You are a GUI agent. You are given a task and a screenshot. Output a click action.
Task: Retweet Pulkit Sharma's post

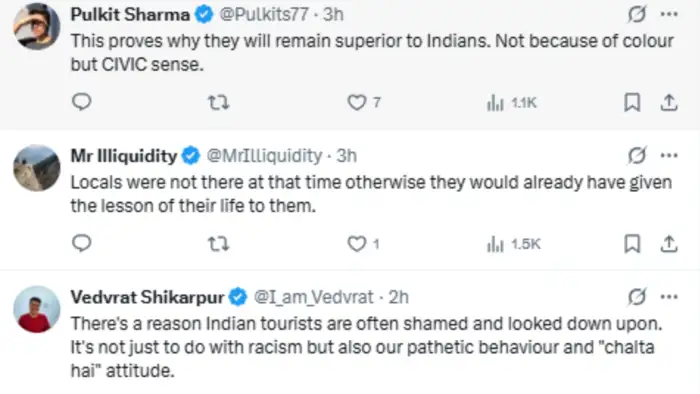pyautogui.click(x=219, y=103)
